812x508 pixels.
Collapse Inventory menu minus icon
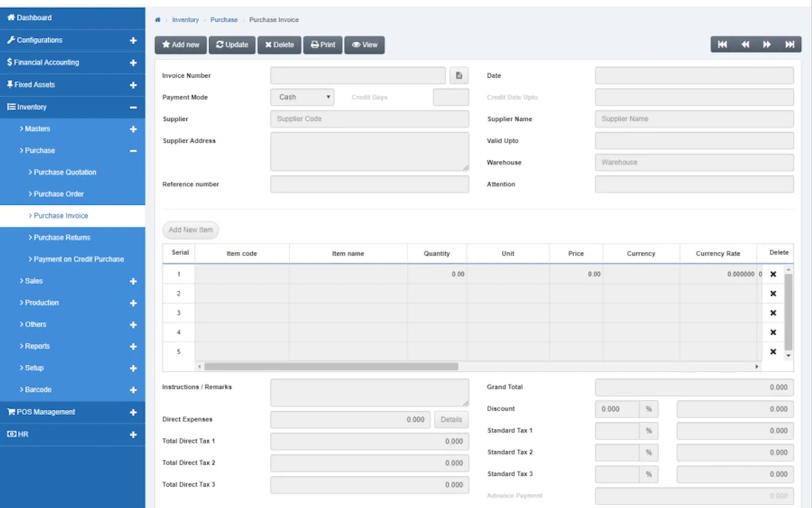[133, 107]
